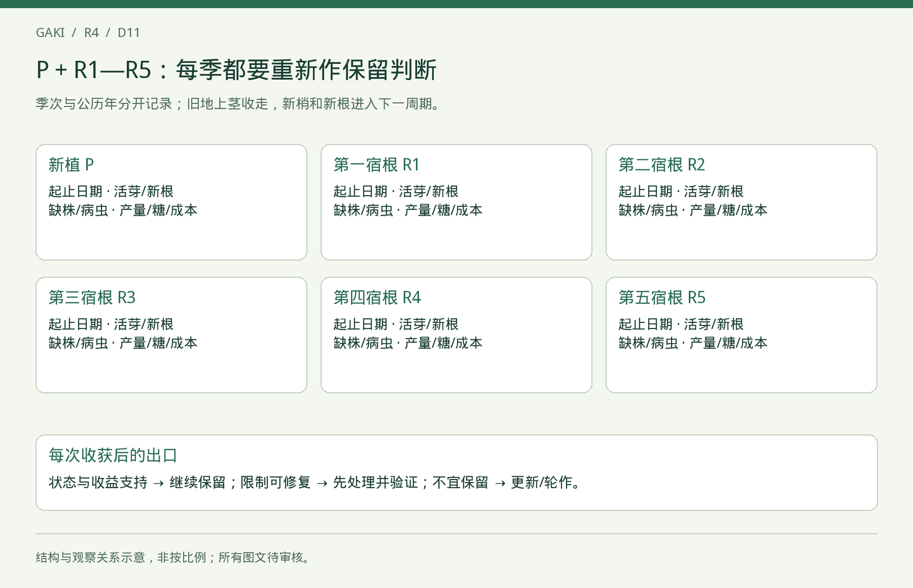The width and height of the screenshot is (913, 588).
Task: Click the GAKI breadcrumb
Action: [50, 33]
